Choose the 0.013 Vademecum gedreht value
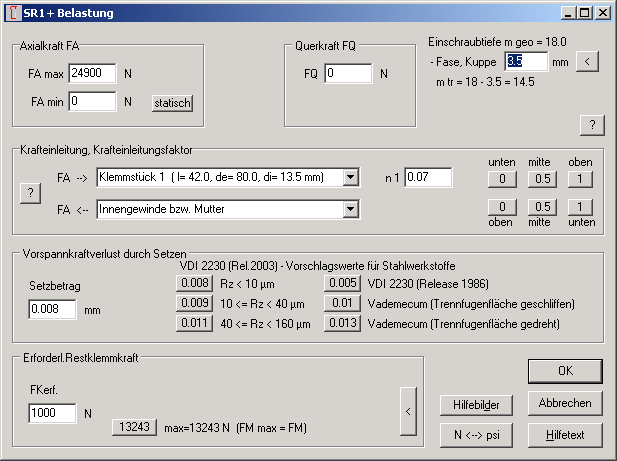 pyautogui.click(x=341, y=323)
